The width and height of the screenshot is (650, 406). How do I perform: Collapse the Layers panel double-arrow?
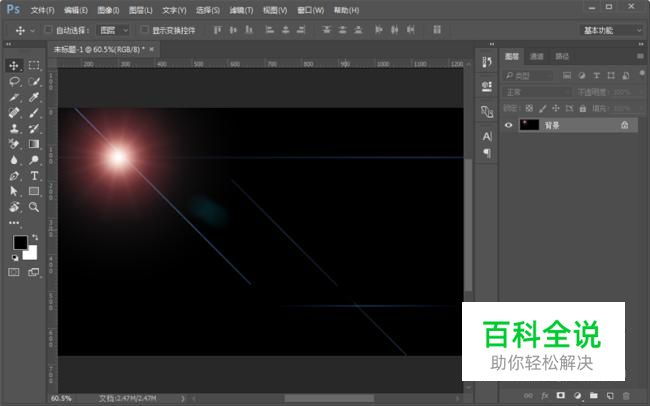click(641, 44)
